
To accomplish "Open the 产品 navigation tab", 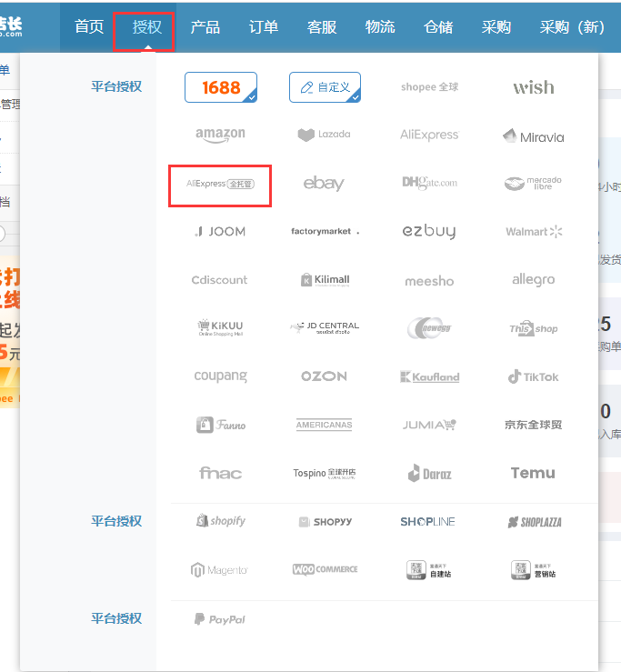I will click(x=205, y=27).
